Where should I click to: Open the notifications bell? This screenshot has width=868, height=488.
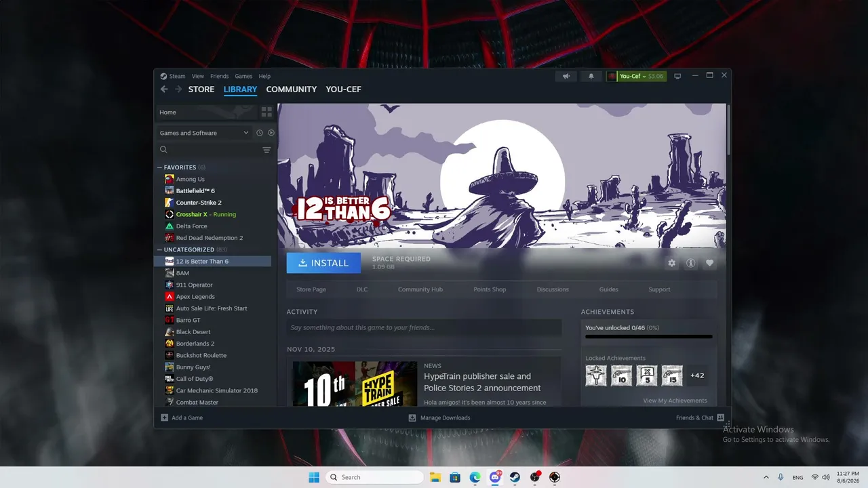(591, 76)
